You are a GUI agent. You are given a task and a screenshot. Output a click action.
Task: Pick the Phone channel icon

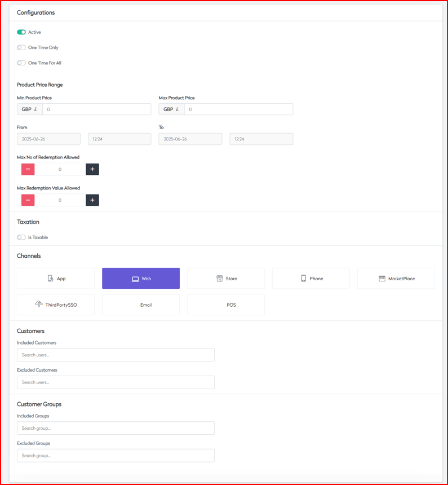click(x=304, y=279)
